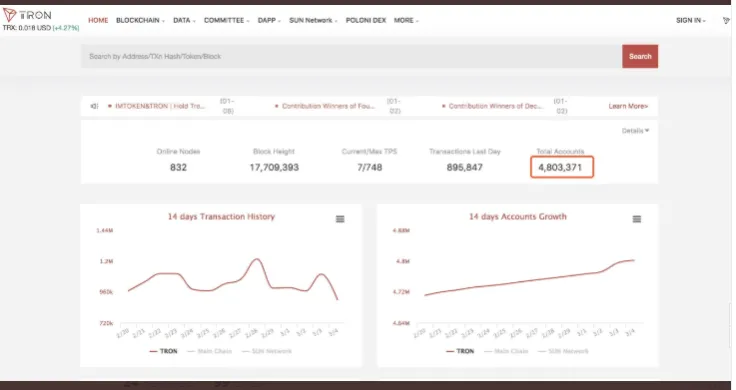Viewport: 736px width, 390px height.
Task: Toggle TRON series in Transaction History legend
Action: [163, 351]
